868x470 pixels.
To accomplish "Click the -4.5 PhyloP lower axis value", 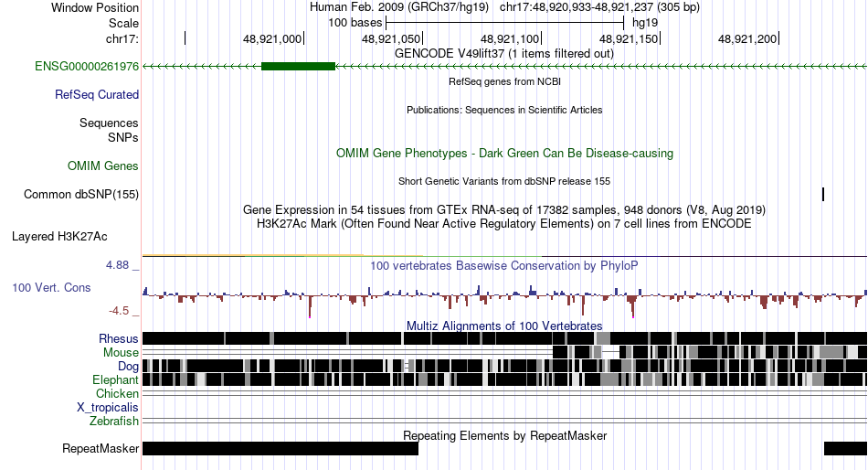I will pyautogui.click(x=119, y=310).
